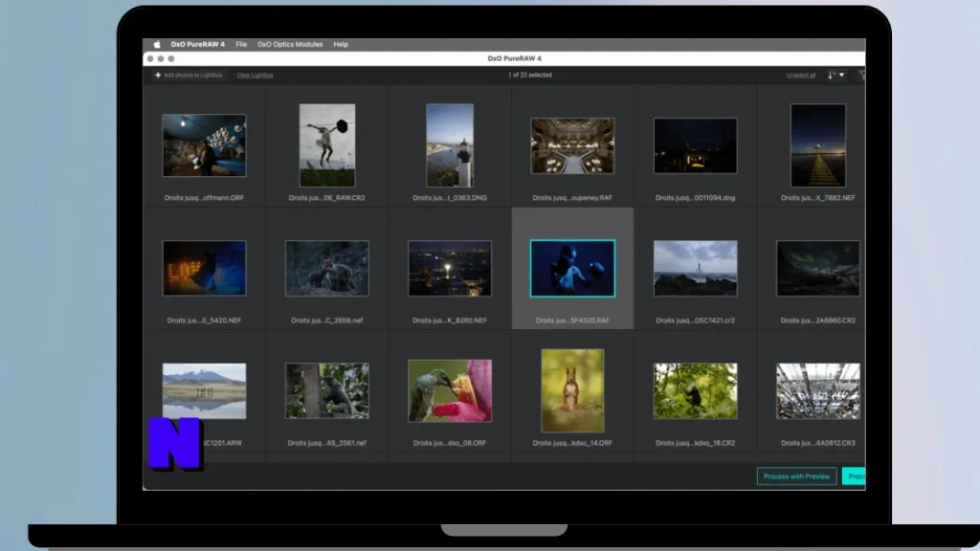
Task: Click Unselect all
Action: click(801, 75)
